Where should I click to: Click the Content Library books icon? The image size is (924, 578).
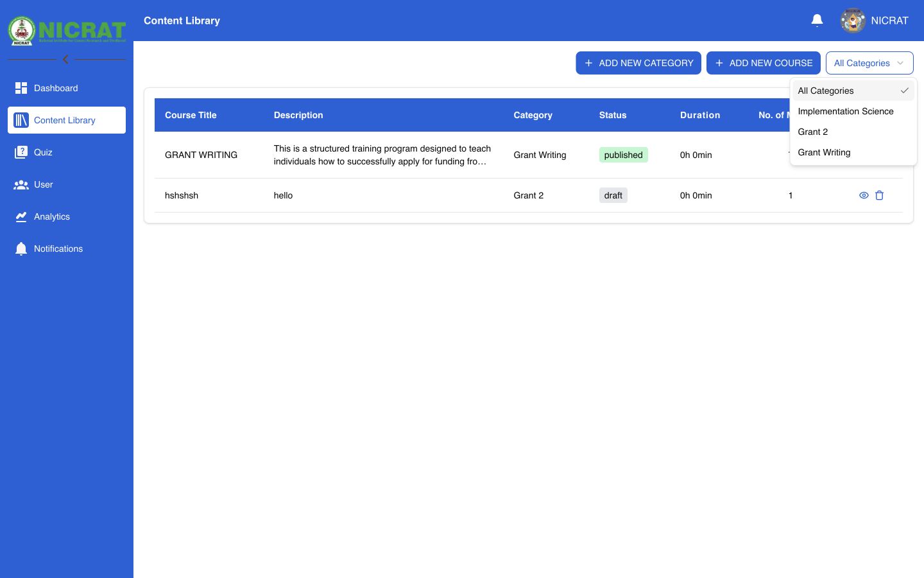click(21, 120)
